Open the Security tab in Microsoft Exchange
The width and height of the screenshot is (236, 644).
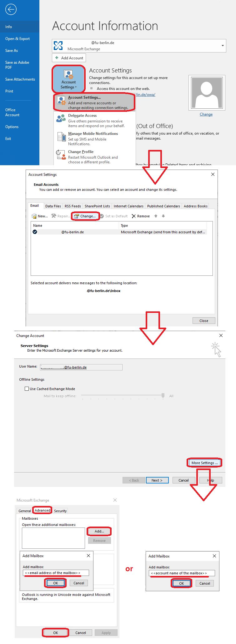point(60,511)
